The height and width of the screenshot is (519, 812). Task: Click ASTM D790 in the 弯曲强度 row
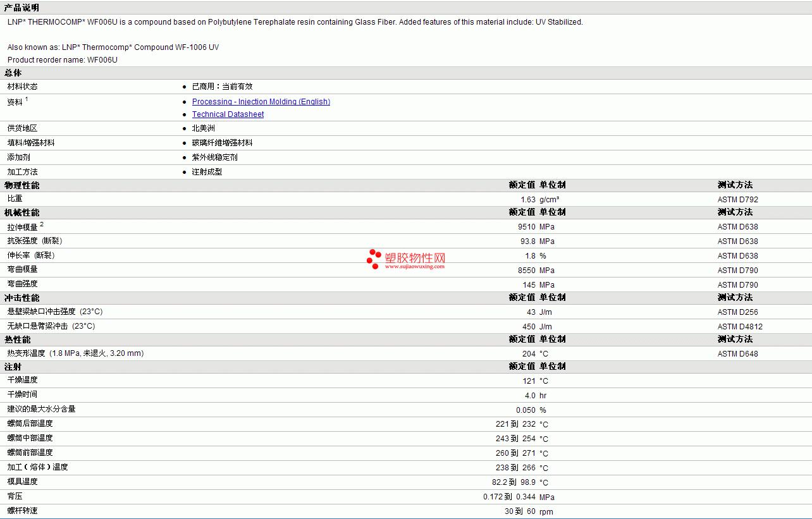pyautogui.click(x=737, y=285)
